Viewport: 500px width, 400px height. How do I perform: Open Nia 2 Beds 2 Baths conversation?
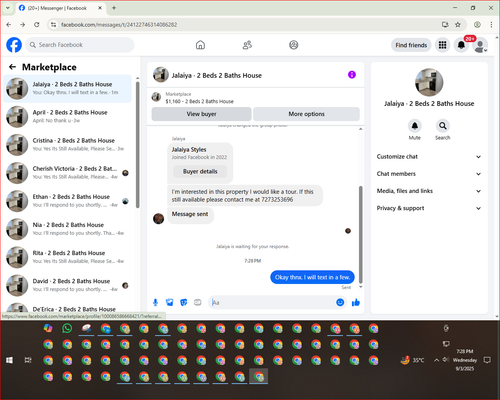click(x=68, y=229)
